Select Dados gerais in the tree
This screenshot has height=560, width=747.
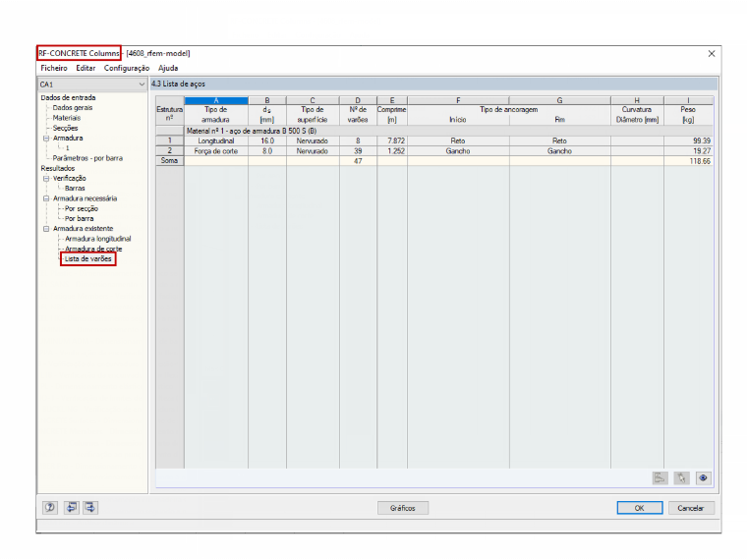tap(73, 108)
